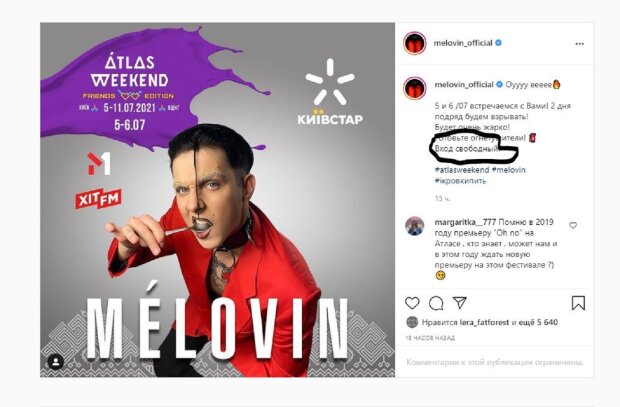620x407 pixels.
Task: Click the small liker avatar icon
Action: [412, 322]
